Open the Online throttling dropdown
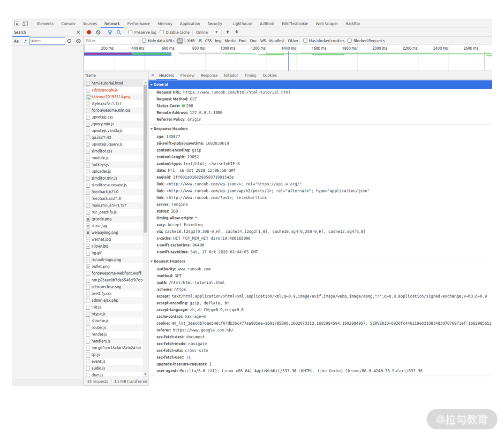Image resolution: width=504 pixels, height=436 pixels. click(207, 32)
